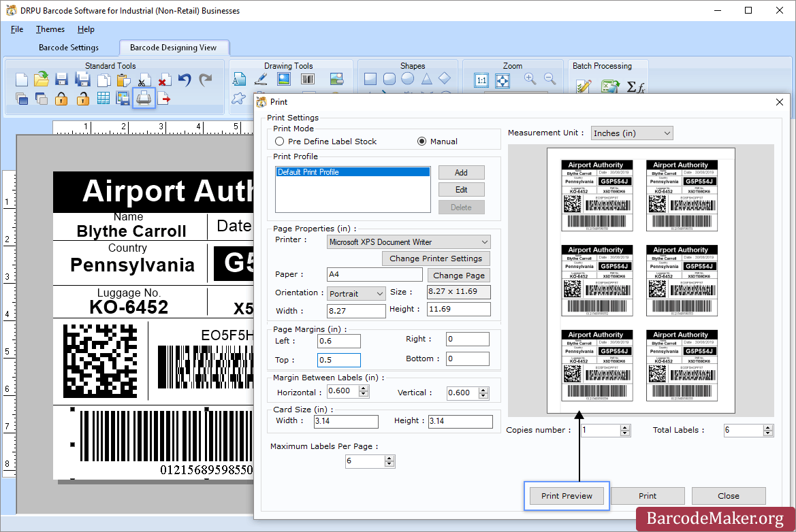The height and width of the screenshot is (532, 796).
Task: Click the Print button in the dialog
Action: point(648,496)
